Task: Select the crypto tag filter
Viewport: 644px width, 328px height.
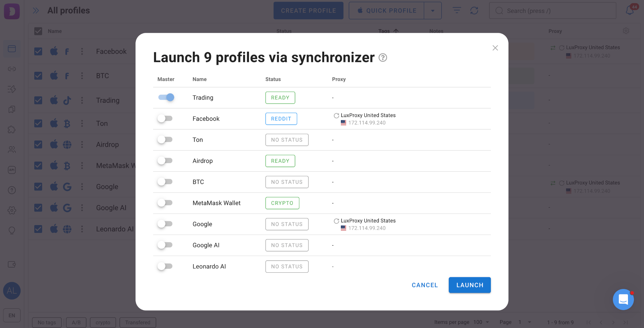Action: pos(103,322)
